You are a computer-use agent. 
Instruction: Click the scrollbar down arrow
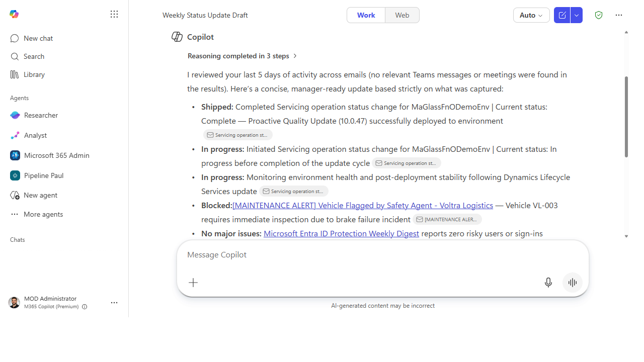[x=626, y=236]
